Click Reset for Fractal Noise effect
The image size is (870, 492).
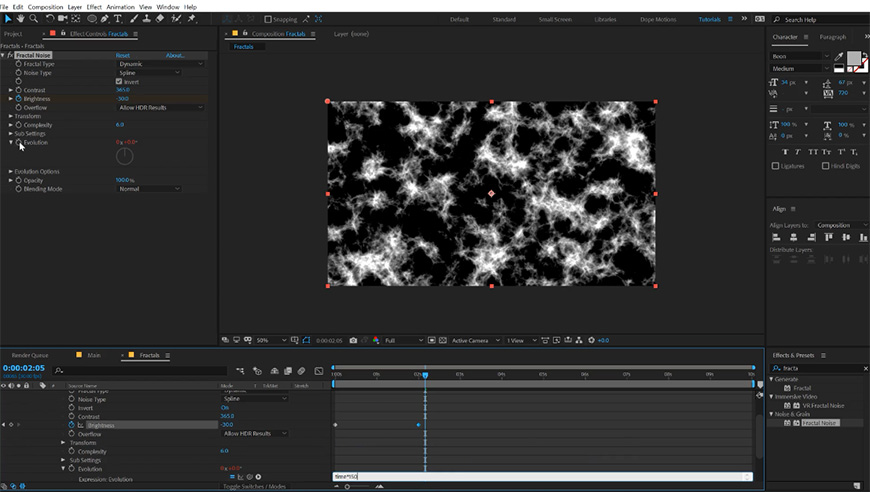[x=122, y=56]
